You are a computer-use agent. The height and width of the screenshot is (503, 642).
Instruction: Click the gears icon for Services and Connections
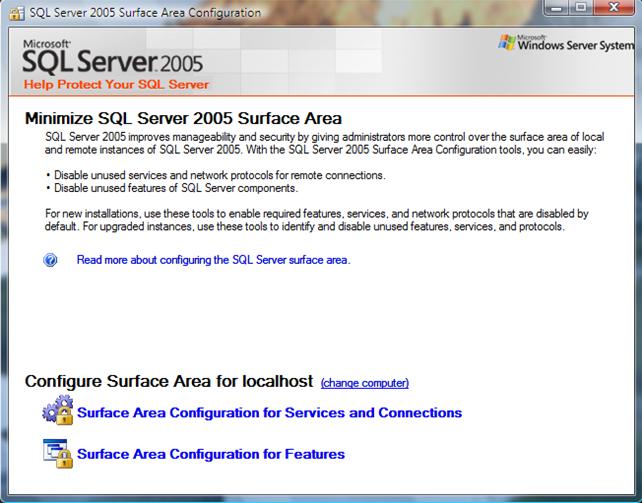[56, 412]
